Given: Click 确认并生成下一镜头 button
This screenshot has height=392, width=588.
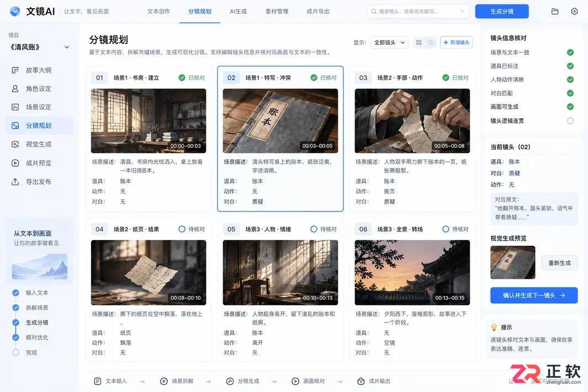Looking at the screenshot, I should (534, 295).
